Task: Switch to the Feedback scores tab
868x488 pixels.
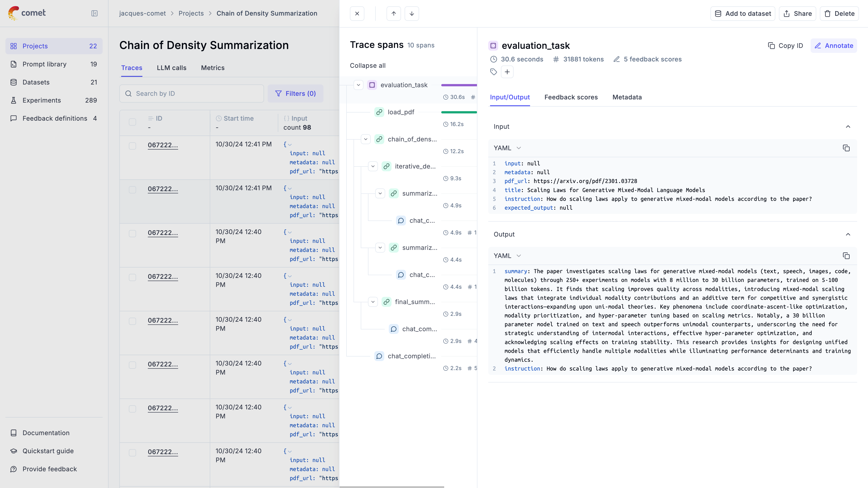Action: [571, 97]
